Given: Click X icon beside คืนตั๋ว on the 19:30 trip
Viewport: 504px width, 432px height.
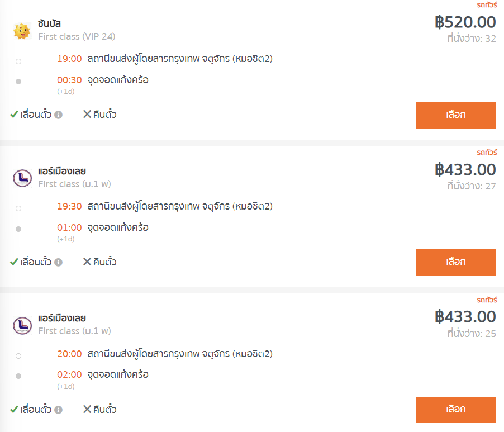Looking at the screenshot, I should pos(87,262).
